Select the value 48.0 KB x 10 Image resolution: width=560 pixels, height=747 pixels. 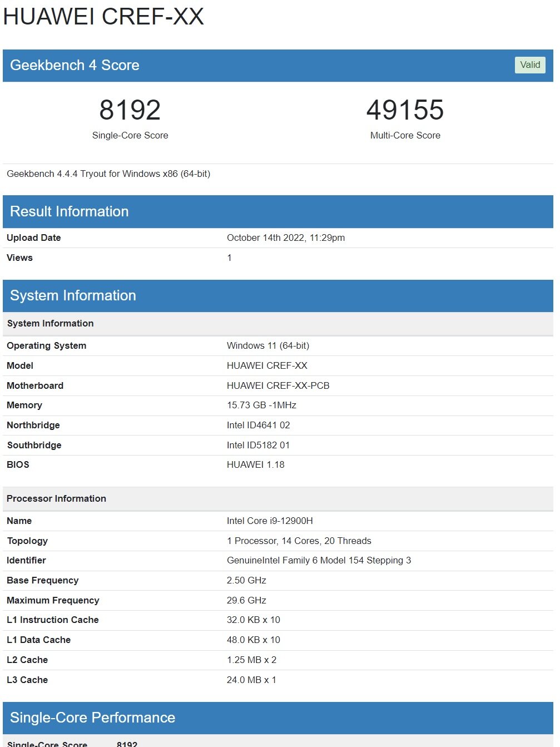254,640
